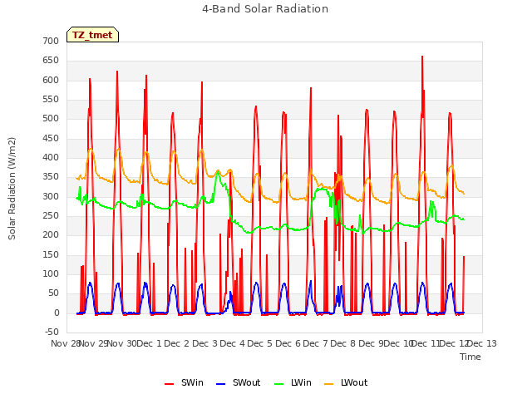Click the Nov 30 date tick label
Viewport: 532px width, 399px height.
(x=122, y=343)
